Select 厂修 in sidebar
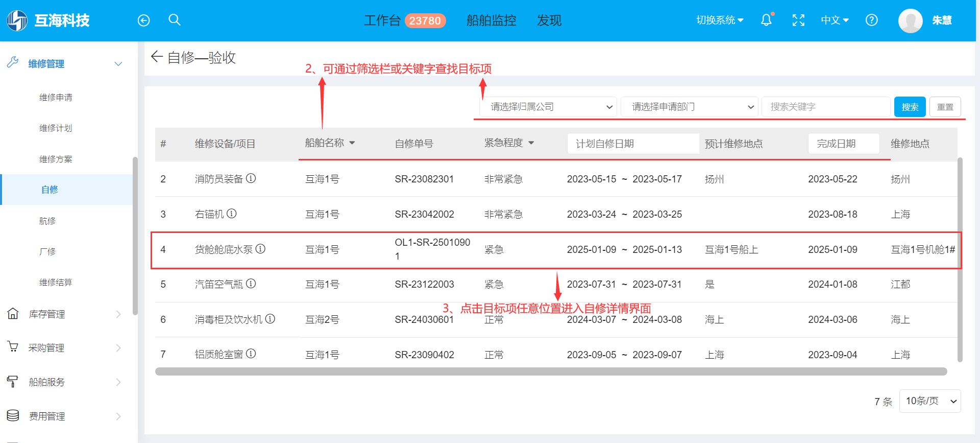The width and height of the screenshot is (980, 443). [x=47, y=251]
